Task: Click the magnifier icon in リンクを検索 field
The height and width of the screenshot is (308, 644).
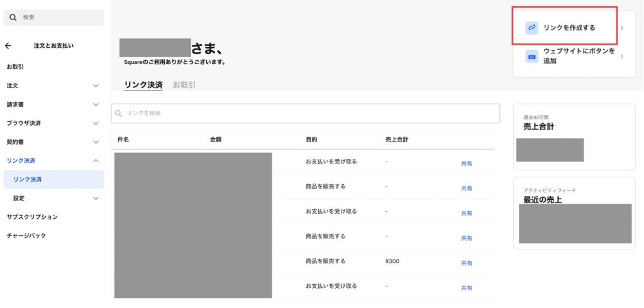Action: coord(118,113)
